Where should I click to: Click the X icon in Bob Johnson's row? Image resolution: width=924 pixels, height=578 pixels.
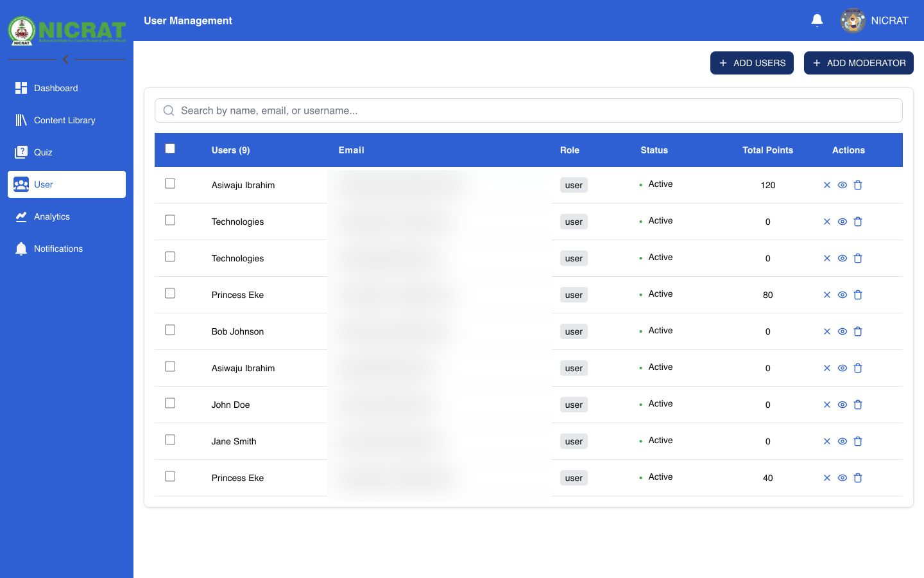click(827, 331)
